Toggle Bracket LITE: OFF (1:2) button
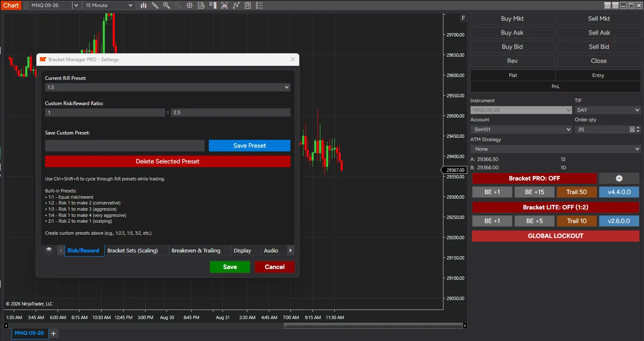The width and height of the screenshot is (644, 341). click(555, 207)
